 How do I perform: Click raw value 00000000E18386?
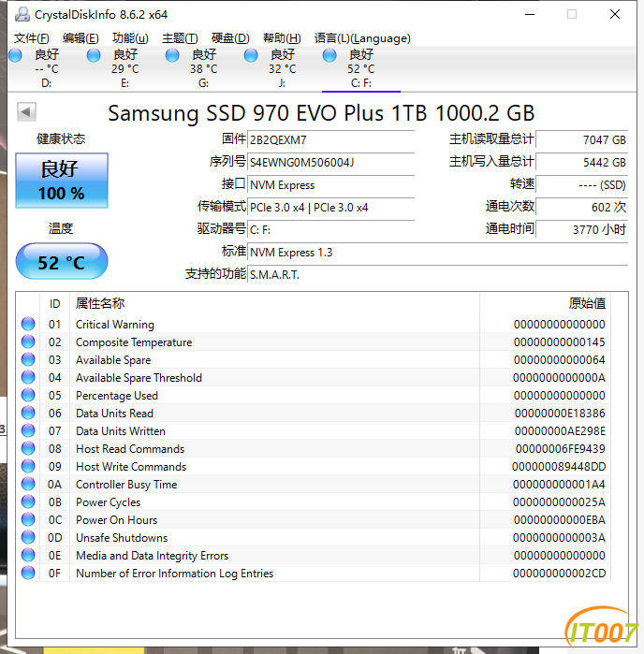click(560, 414)
